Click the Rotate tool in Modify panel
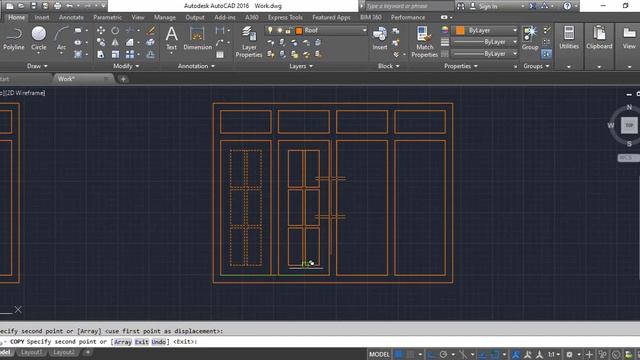 (x=115, y=31)
